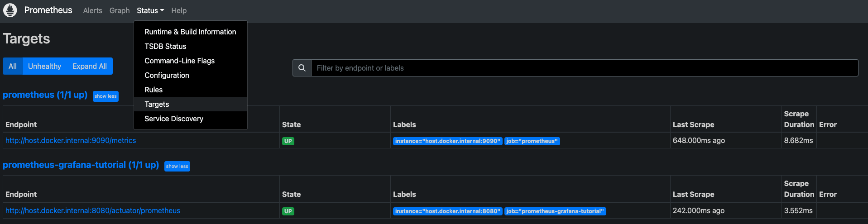This screenshot has width=868, height=224.
Task: Click the UP badge for prometheus-grafana-tutorial target
Action: tap(288, 211)
